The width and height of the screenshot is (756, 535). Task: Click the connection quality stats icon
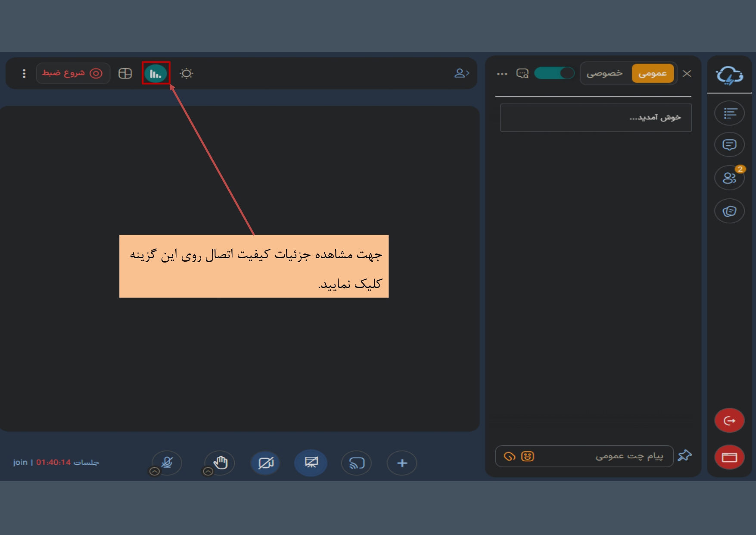click(x=156, y=74)
